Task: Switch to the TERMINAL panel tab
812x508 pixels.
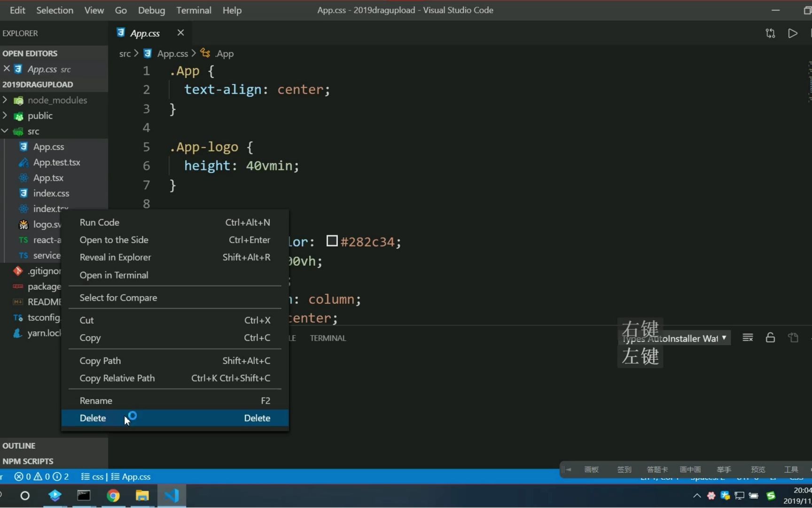Action: [x=328, y=338]
